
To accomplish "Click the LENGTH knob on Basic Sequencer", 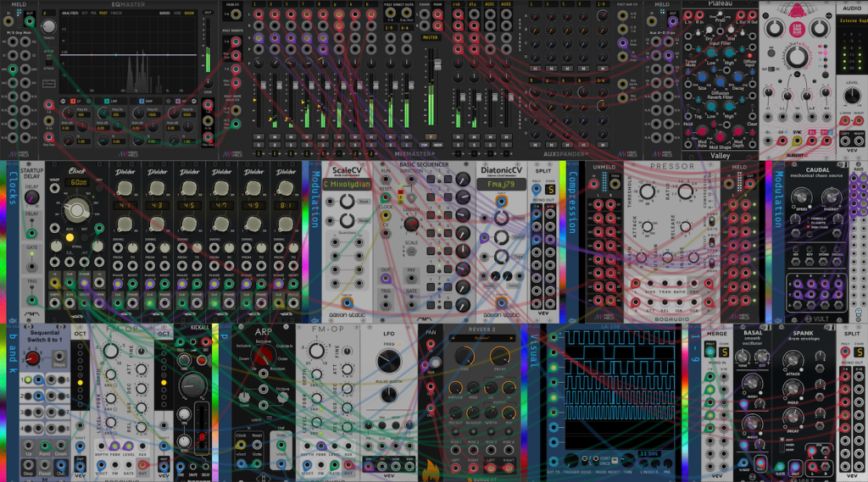I will click(411, 224).
